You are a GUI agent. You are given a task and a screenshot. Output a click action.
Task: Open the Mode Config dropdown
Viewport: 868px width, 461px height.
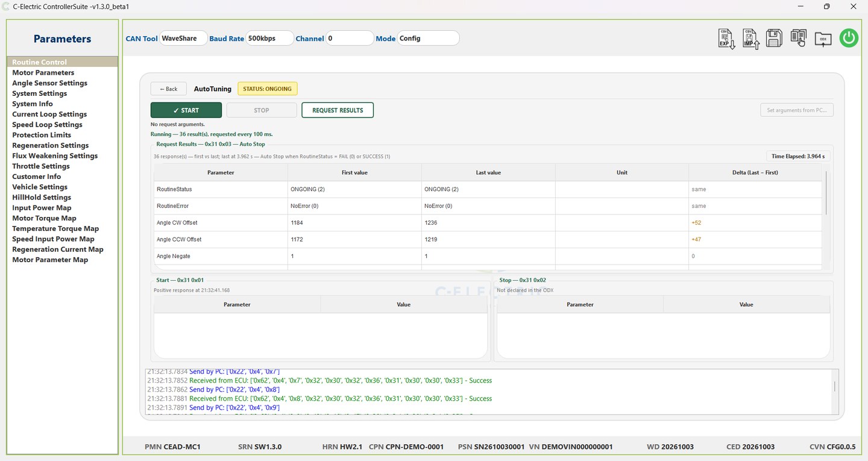[428, 38]
